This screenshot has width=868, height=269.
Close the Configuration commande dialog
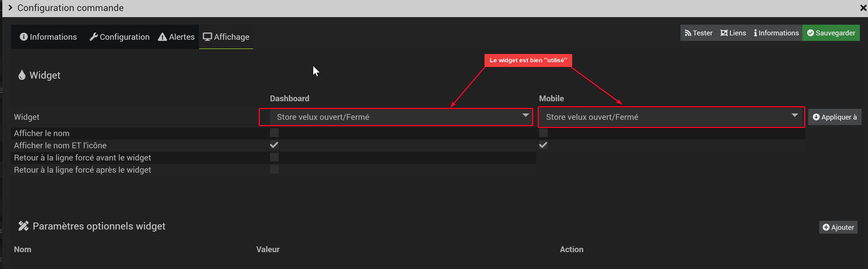863,8
